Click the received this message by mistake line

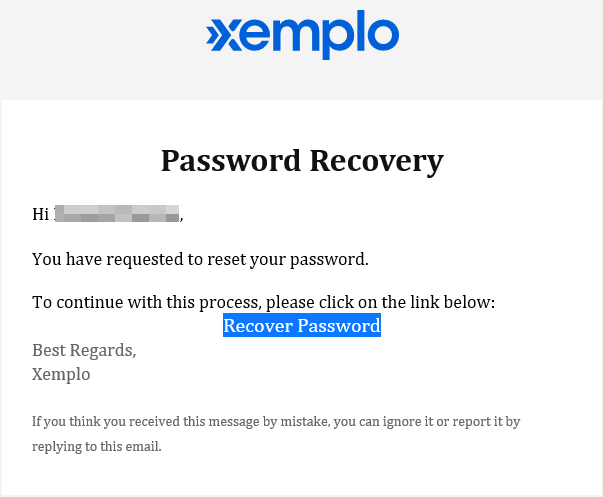click(276, 422)
